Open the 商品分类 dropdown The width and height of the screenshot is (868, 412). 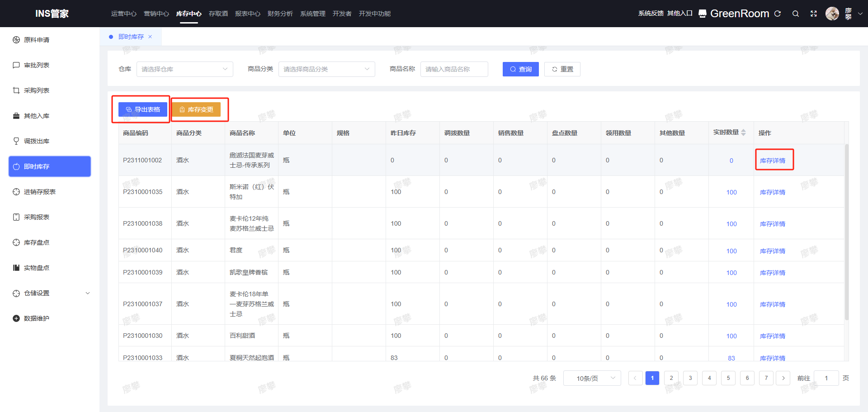pos(327,69)
